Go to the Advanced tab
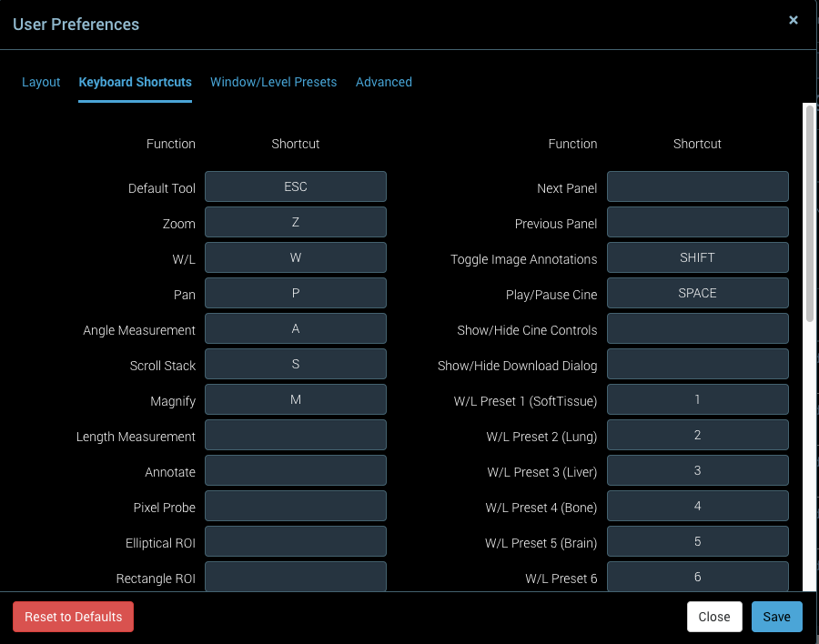This screenshot has width=819, height=644. (x=384, y=82)
